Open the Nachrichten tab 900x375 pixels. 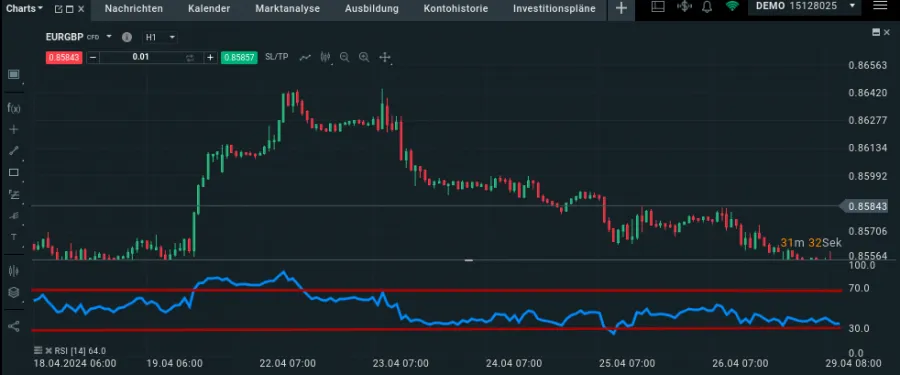pos(134,9)
